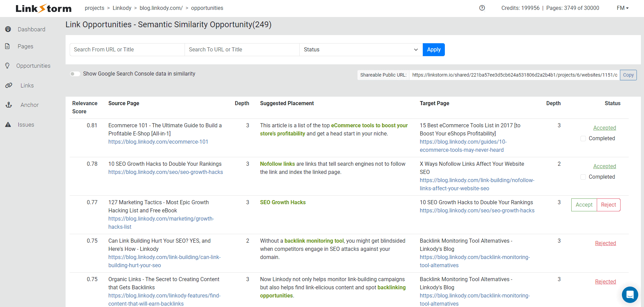The height and width of the screenshot is (307, 644).
Task: Enable Show Google Search Console data in similarity
Action: [74, 74]
